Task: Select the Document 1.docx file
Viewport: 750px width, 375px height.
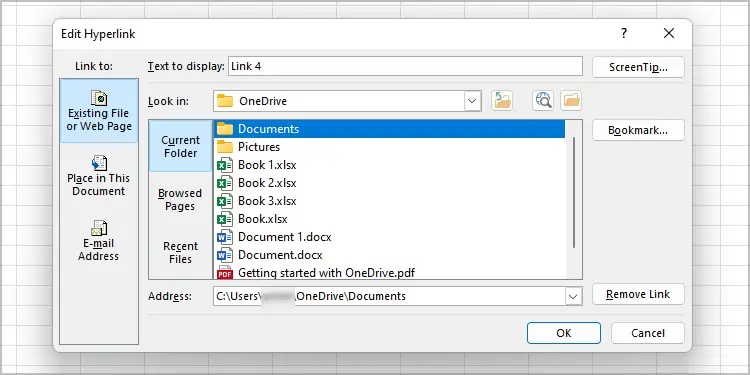Action: [389, 237]
